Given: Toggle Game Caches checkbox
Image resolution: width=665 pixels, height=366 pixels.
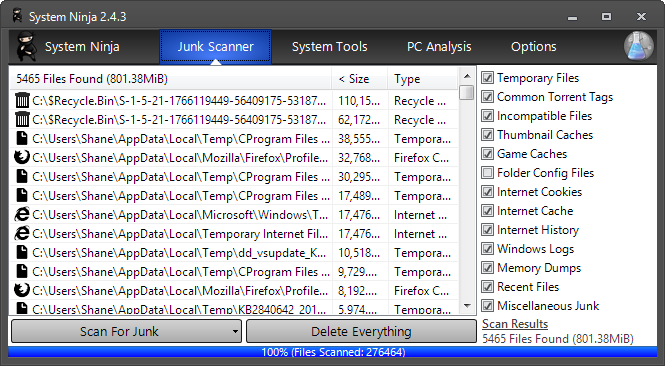Looking at the screenshot, I should click(x=487, y=154).
